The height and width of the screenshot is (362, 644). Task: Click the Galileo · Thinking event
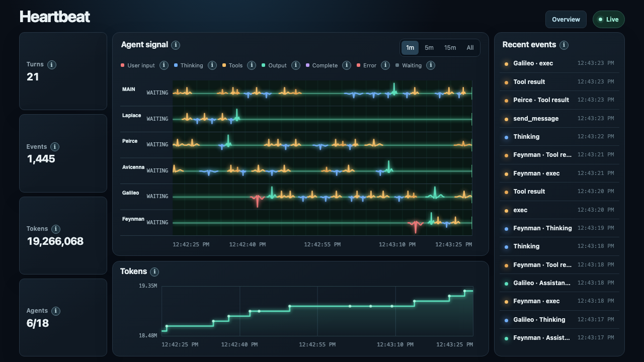coord(559,320)
